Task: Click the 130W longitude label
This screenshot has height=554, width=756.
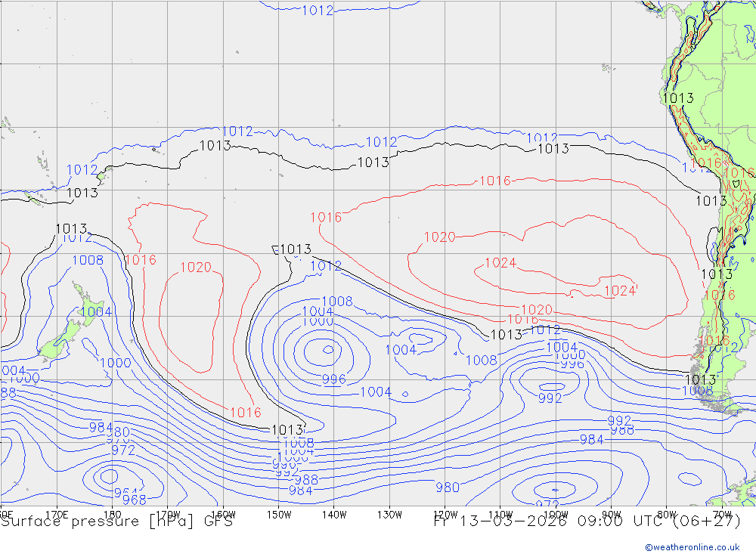Action: coord(389,515)
